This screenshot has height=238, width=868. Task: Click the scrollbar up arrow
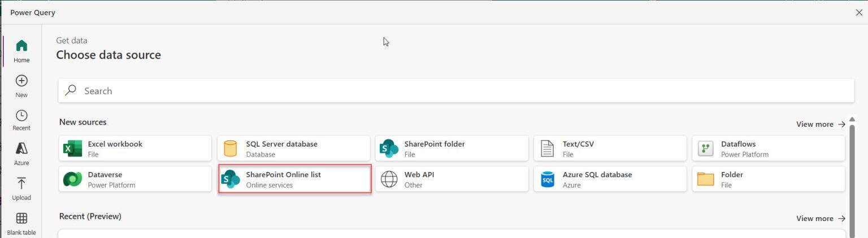852,119
